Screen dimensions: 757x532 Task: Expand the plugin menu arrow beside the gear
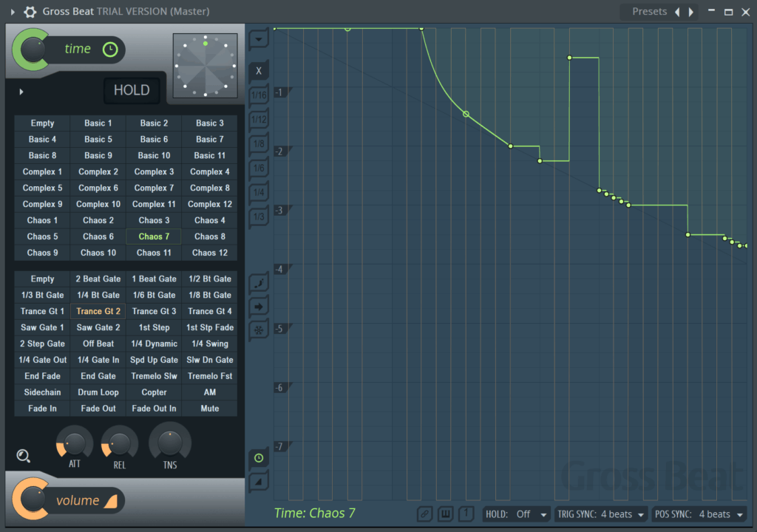[x=13, y=12]
